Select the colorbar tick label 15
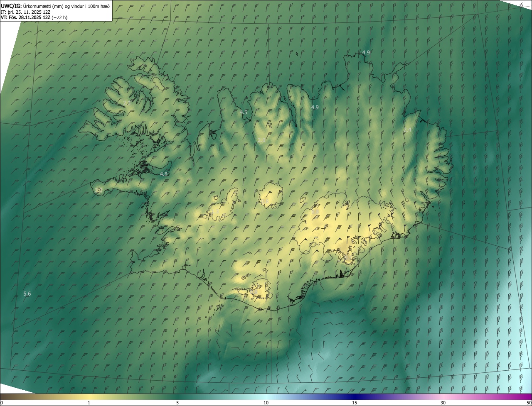This screenshot has width=532, height=406. coord(355,403)
